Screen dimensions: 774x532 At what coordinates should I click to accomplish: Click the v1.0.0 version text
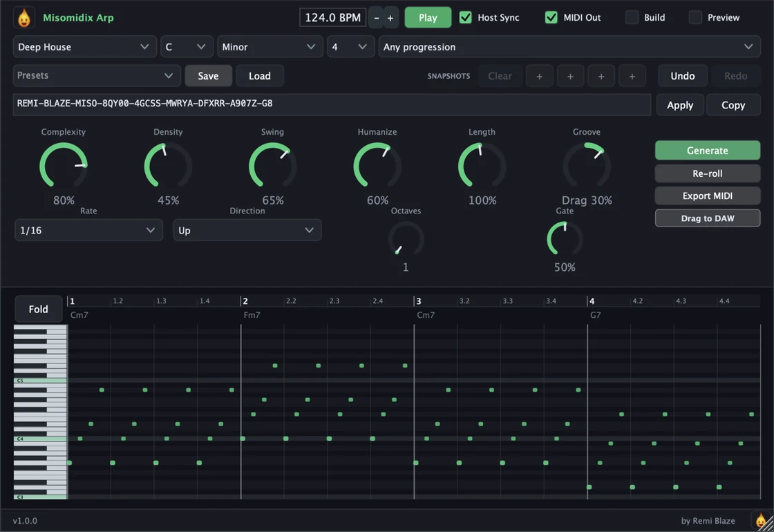(x=25, y=521)
